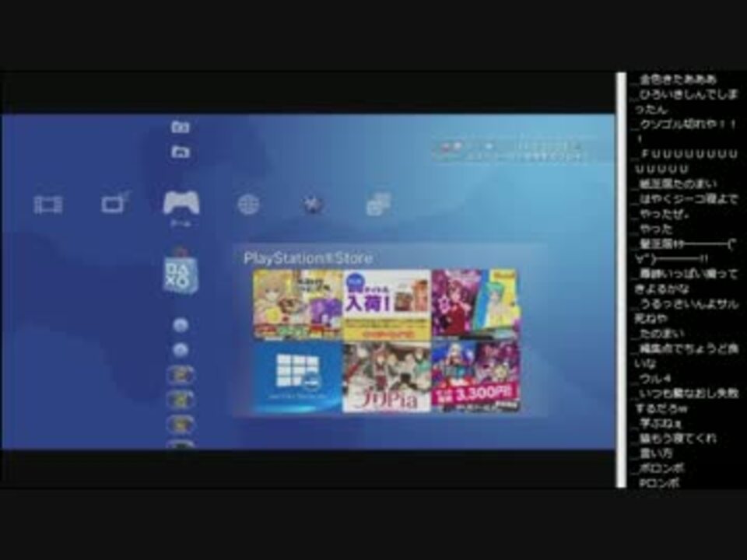Screen dimensions: 747x560
Task: Open the blue grid-icon tile in Store
Action: [x=298, y=377]
